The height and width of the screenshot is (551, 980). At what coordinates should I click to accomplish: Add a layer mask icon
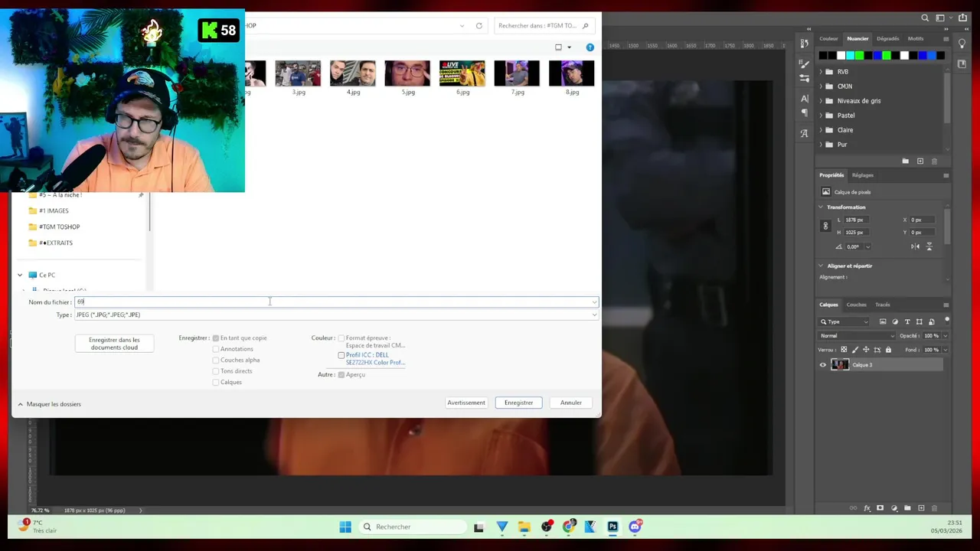coord(880,508)
